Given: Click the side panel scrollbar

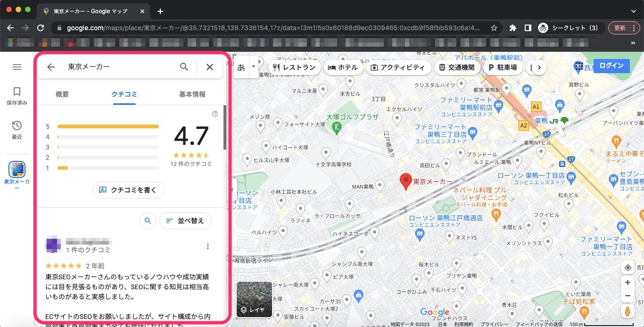Looking at the screenshot, I should pyautogui.click(x=225, y=127).
